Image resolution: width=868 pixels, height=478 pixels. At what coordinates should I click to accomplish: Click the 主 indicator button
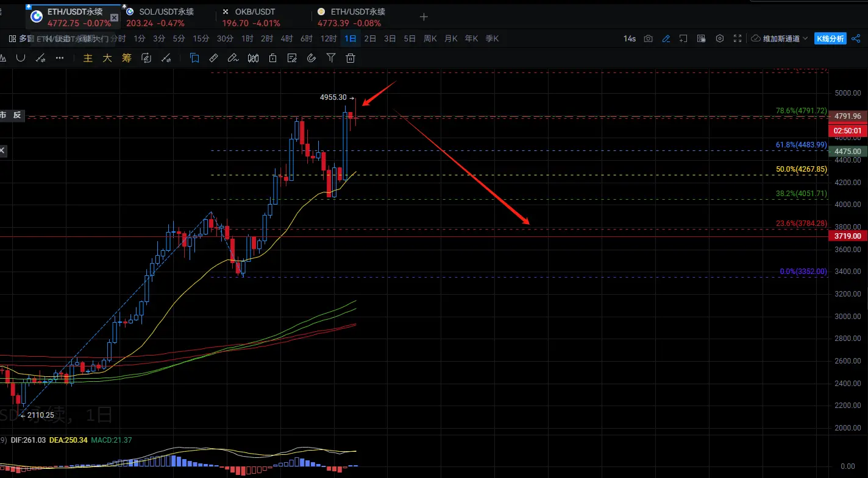[88, 58]
